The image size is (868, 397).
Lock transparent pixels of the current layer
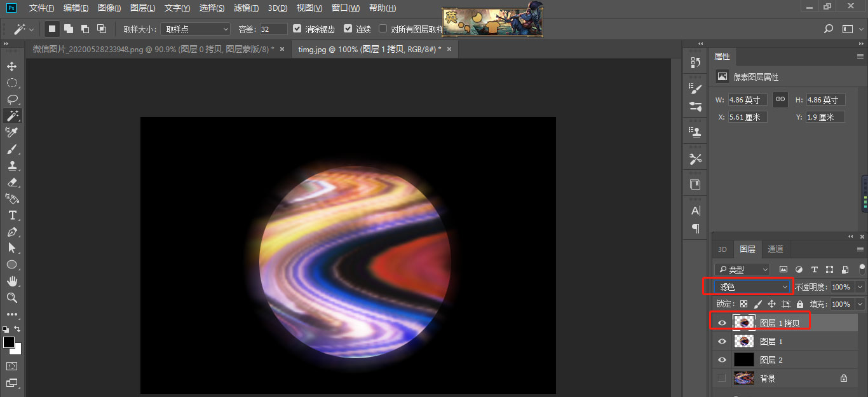pyautogui.click(x=742, y=303)
